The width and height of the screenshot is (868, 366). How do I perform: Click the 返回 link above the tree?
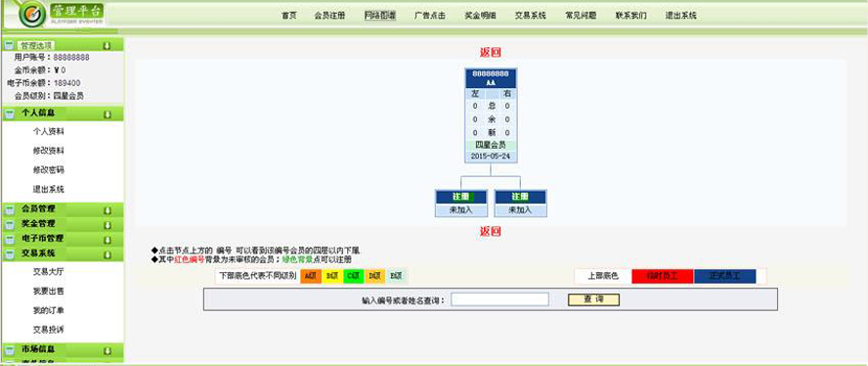[491, 53]
